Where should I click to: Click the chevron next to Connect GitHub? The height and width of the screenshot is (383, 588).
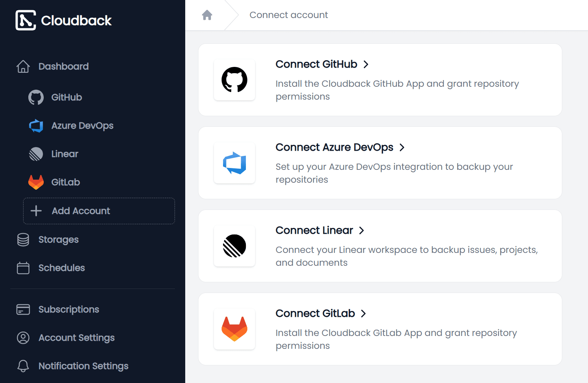(366, 65)
